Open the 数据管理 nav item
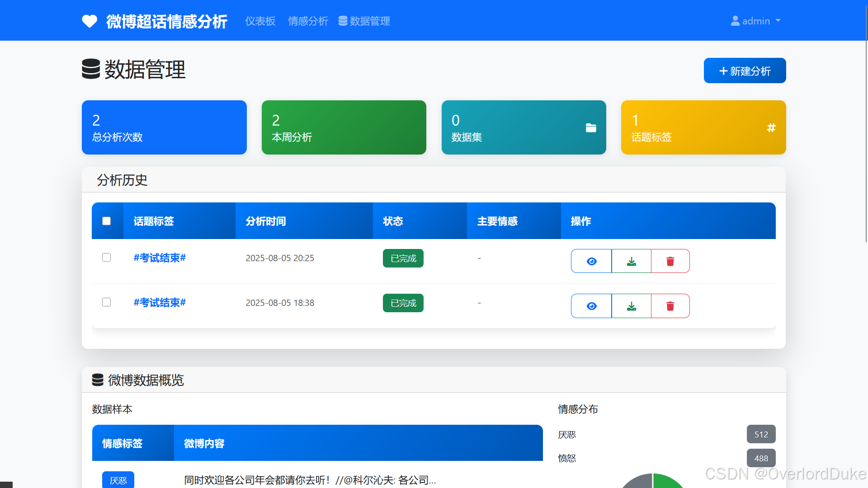 (x=364, y=21)
